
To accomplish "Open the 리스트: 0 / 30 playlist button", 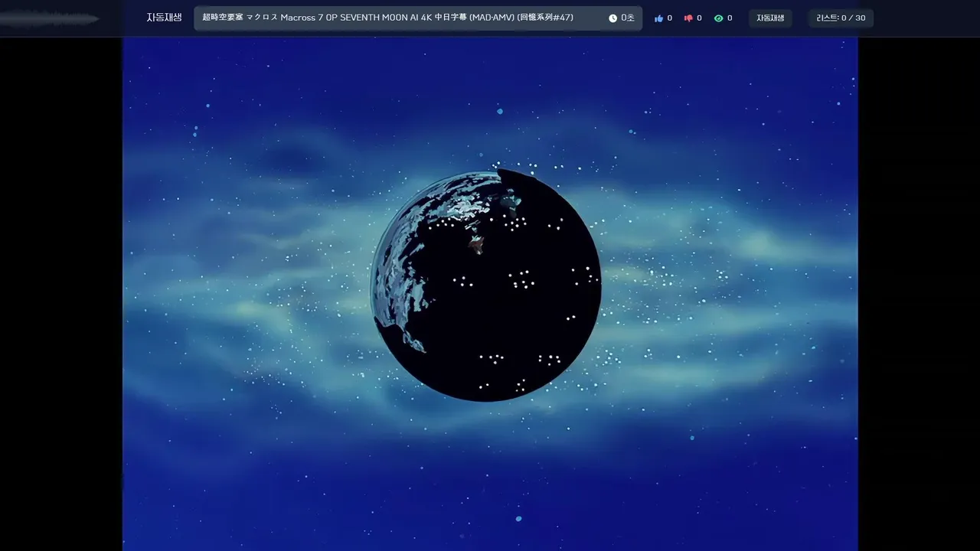I will 841,18.
